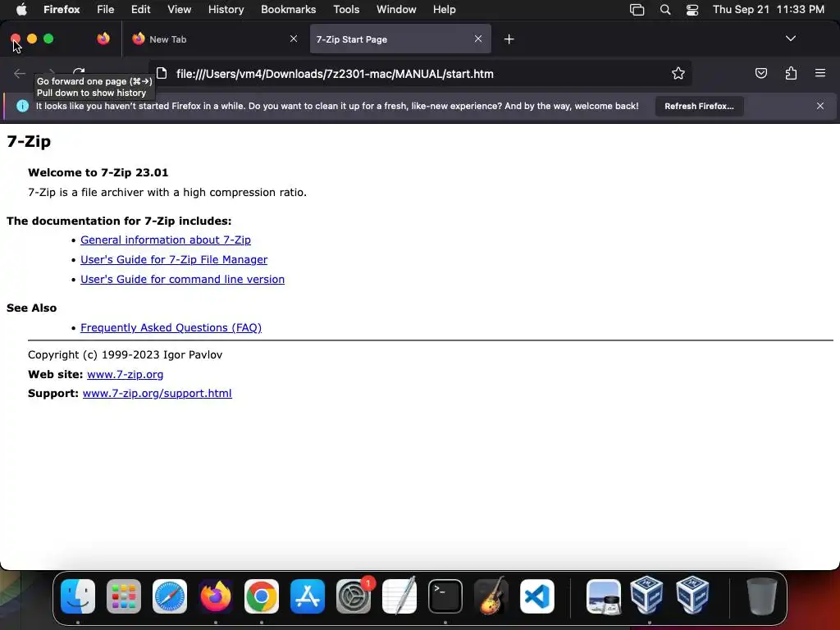
Task: Minimize the Firefox window with yellow button
Action: click(32, 39)
